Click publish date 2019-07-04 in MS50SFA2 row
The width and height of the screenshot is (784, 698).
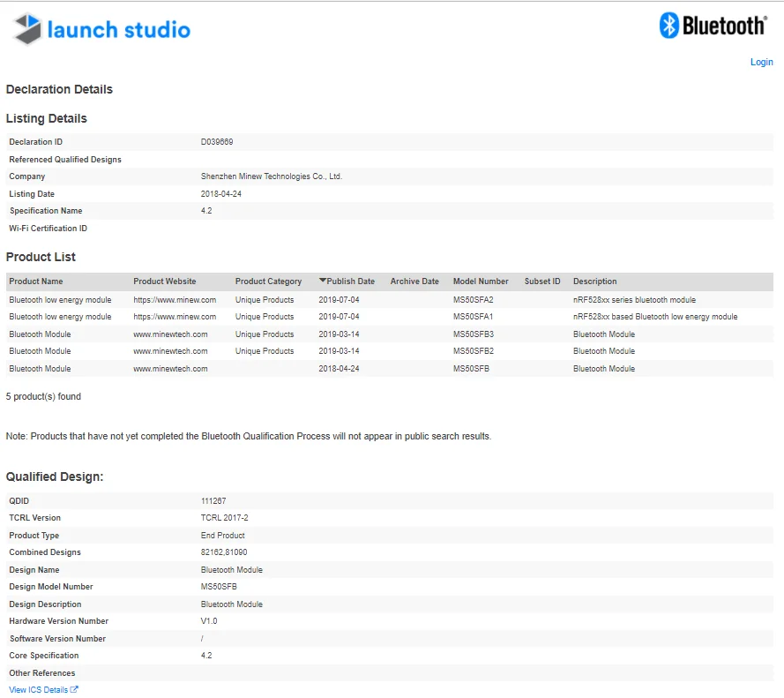coord(339,300)
